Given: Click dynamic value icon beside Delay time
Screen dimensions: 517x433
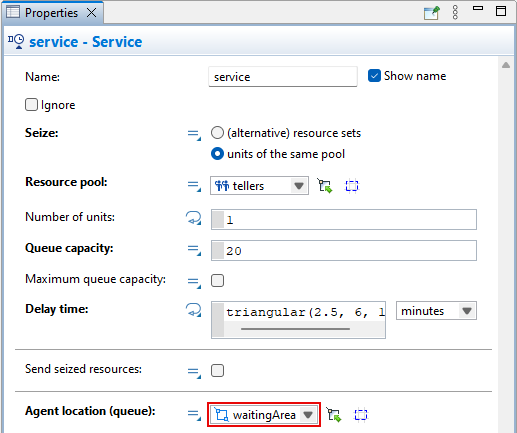Looking at the screenshot, I should [194, 310].
